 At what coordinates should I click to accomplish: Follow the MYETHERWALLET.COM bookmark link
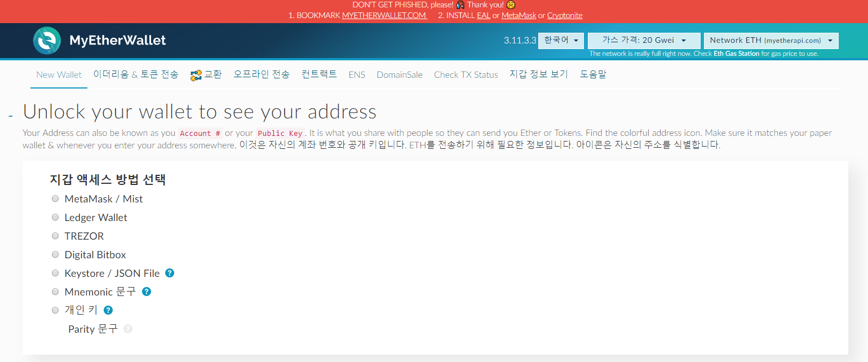[384, 16]
